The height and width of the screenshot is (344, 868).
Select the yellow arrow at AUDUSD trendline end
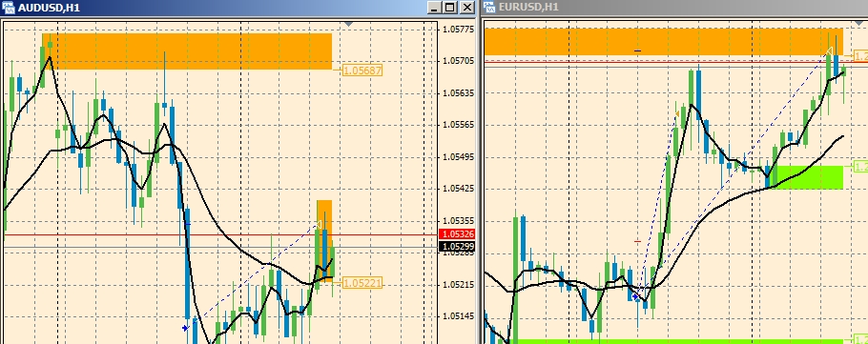pyautogui.click(x=319, y=224)
